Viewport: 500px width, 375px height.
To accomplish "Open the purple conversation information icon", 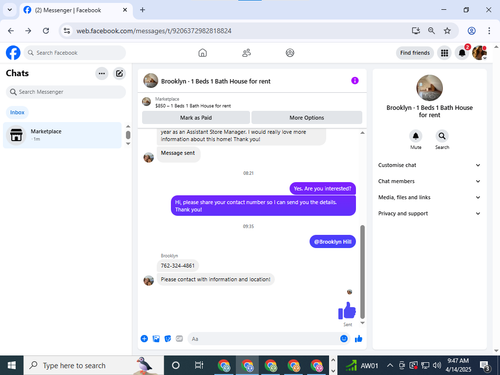I will click(x=355, y=81).
